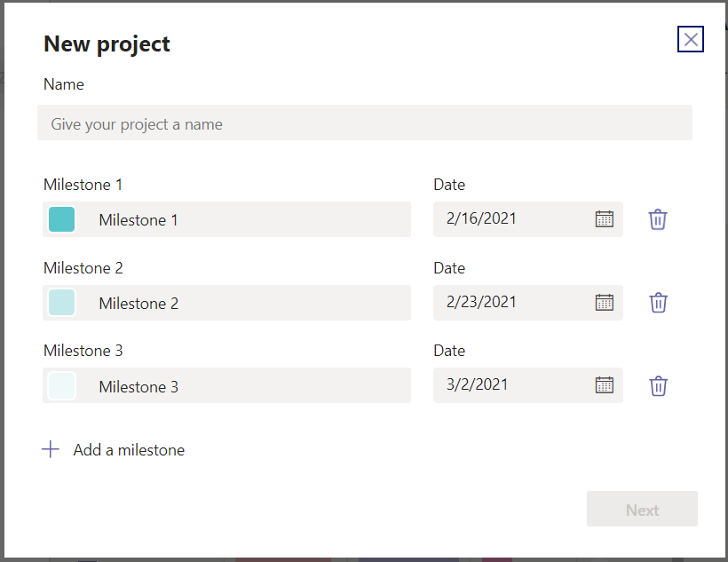Click the Add a milestone link
This screenshot has width=728, height=562.
point(129,450)
